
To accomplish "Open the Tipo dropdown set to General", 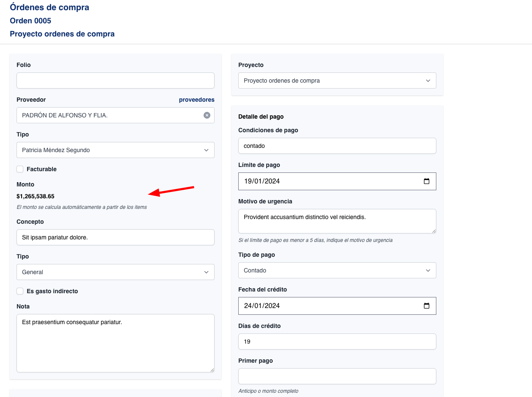I will (x=115, y=272).
